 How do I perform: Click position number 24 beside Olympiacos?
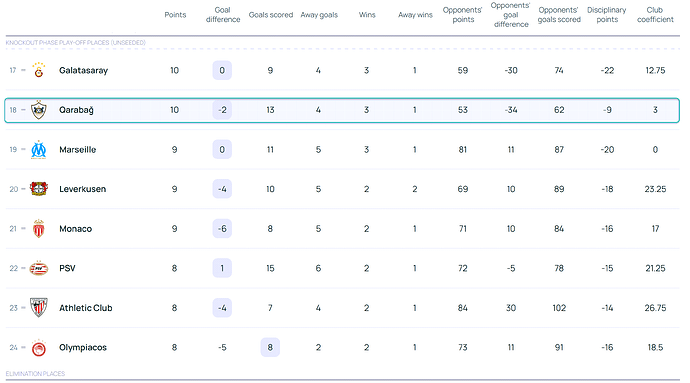[x=14, y=347]
